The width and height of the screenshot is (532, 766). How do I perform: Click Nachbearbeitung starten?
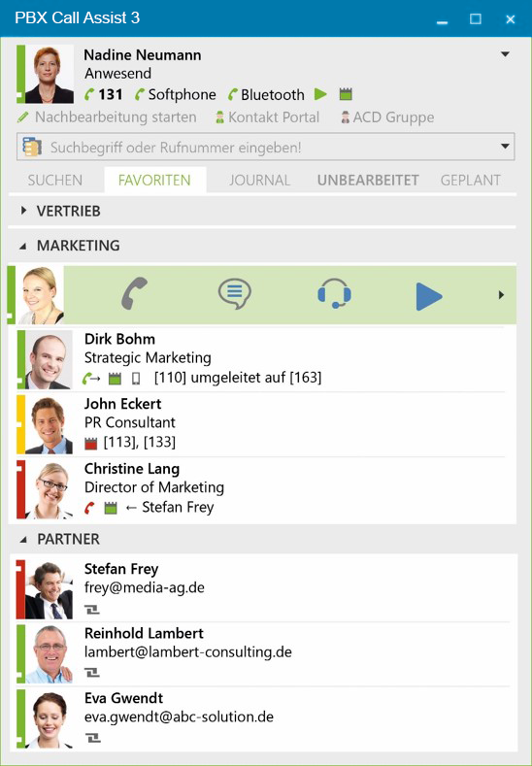(x=107, y=117)
